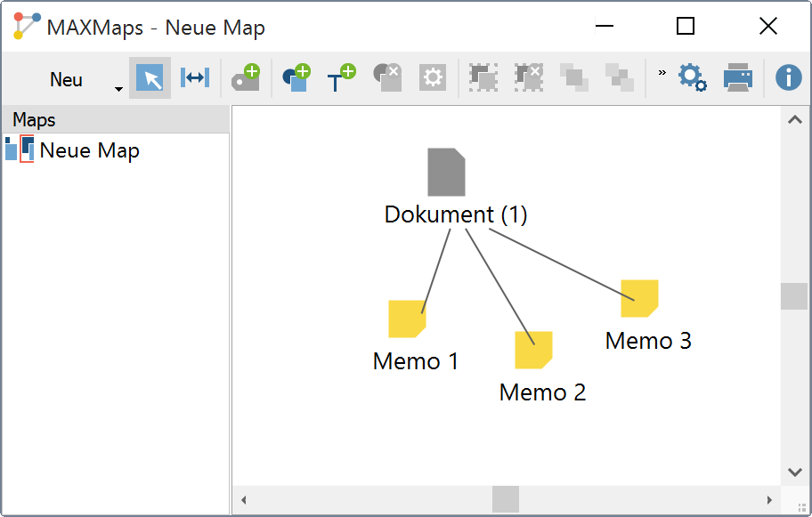Click the MAXMaps title bar logo
This screenshot has height=517, width=812.
click(x=27, y=26)
